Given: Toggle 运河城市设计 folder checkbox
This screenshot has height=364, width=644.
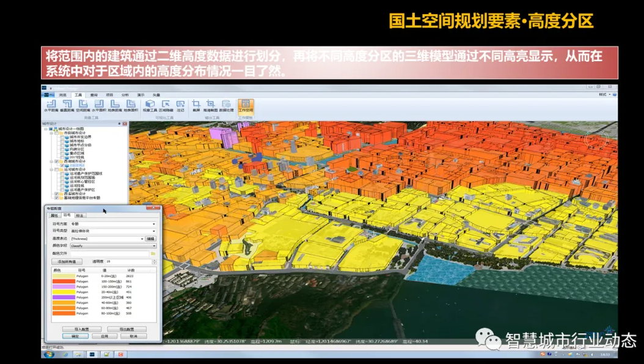Looking at the screenshot, I should 56,169.
